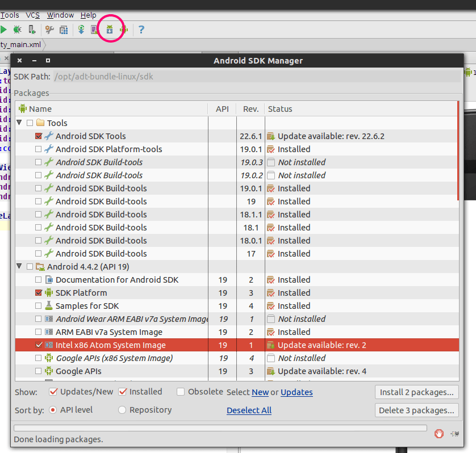Click the package loading progress bar

click(220, 428)
